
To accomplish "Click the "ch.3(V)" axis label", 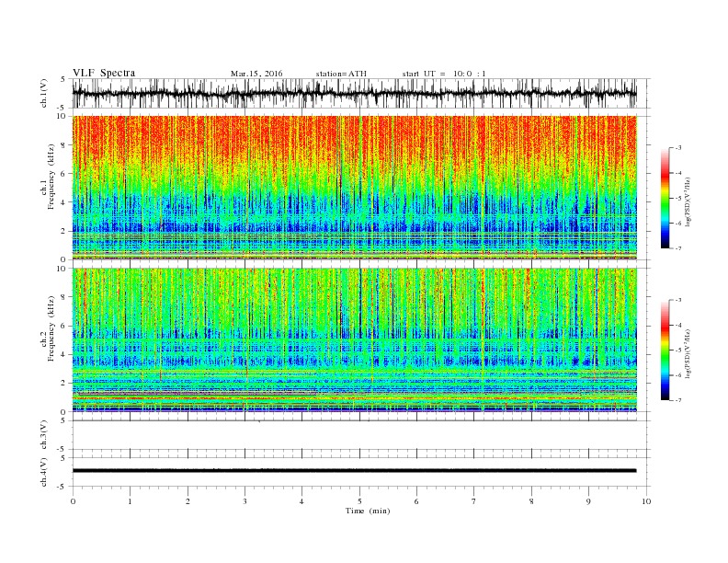I will [44, 435].
